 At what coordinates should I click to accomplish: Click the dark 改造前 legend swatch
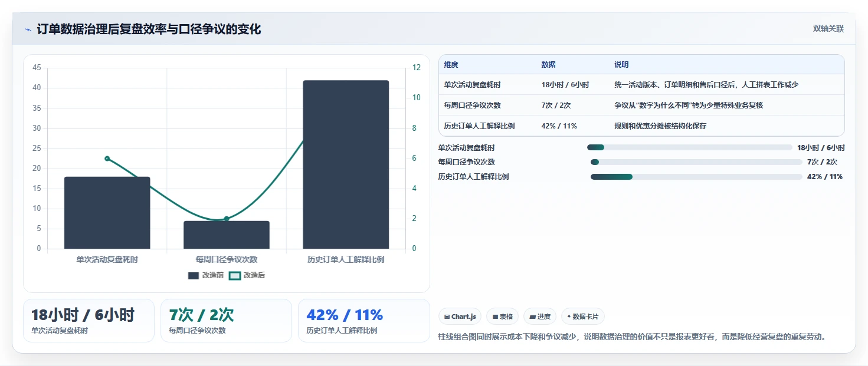pyautogui.click(x=194, y=275)
